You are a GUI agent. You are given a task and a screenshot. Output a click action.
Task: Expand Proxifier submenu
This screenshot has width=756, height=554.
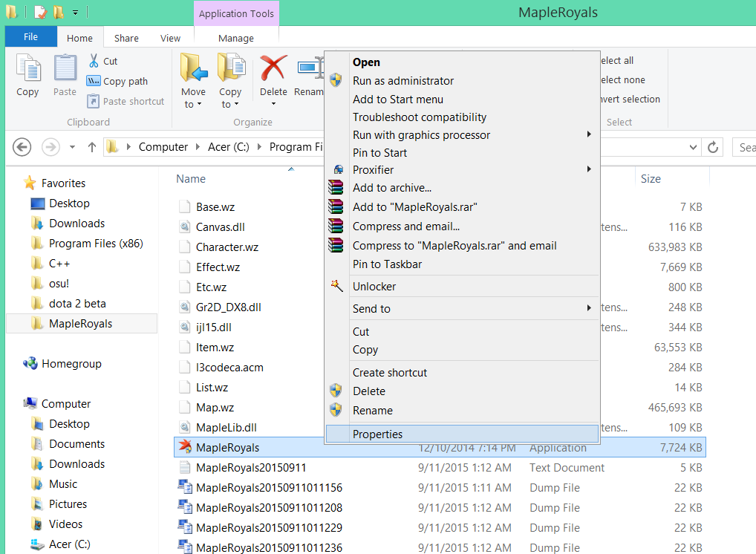point(589,169)
